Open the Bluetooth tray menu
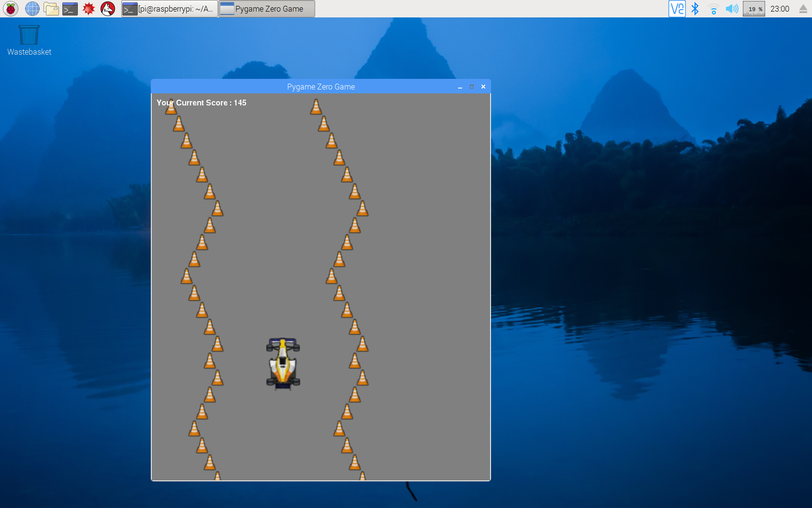This screenshot has width=812, height=508. (x=696, y=8)
